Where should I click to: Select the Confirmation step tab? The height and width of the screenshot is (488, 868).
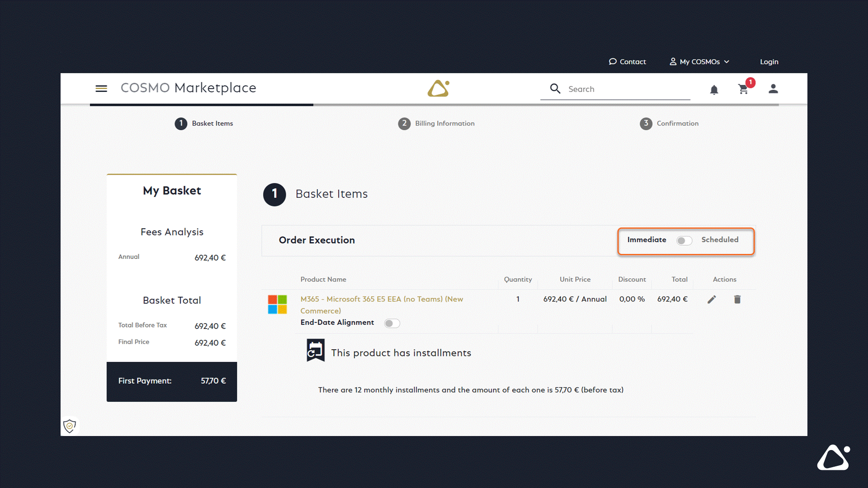[x=670, y=123]
